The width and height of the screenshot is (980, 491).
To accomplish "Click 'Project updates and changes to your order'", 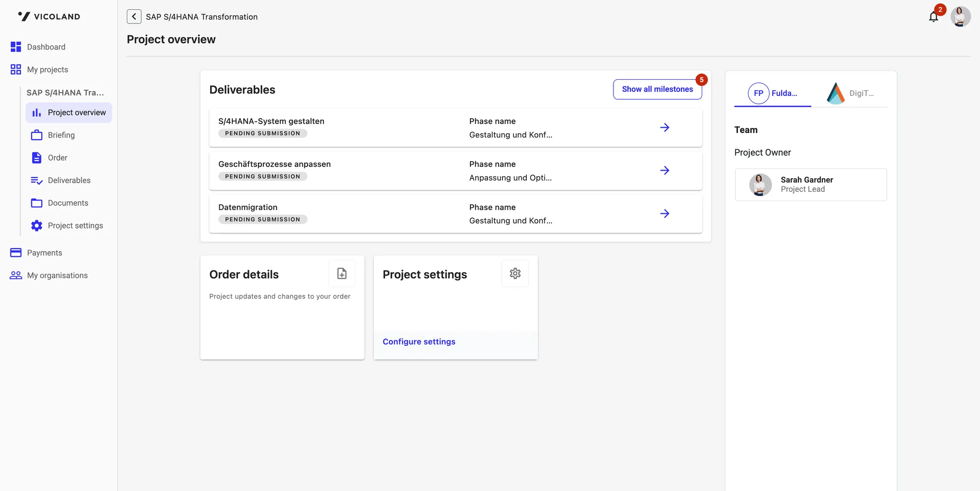I will coord(280,297).
